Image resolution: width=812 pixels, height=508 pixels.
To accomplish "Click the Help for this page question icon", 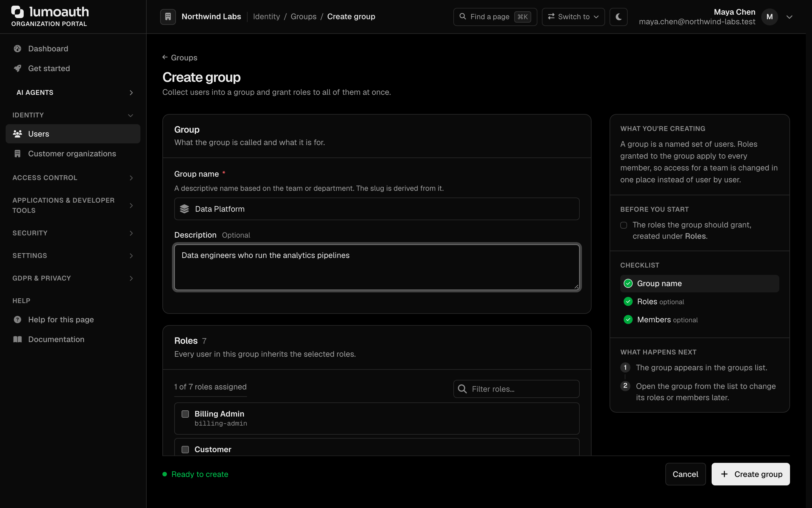I will pyautogui.click(x=17, y=319).
